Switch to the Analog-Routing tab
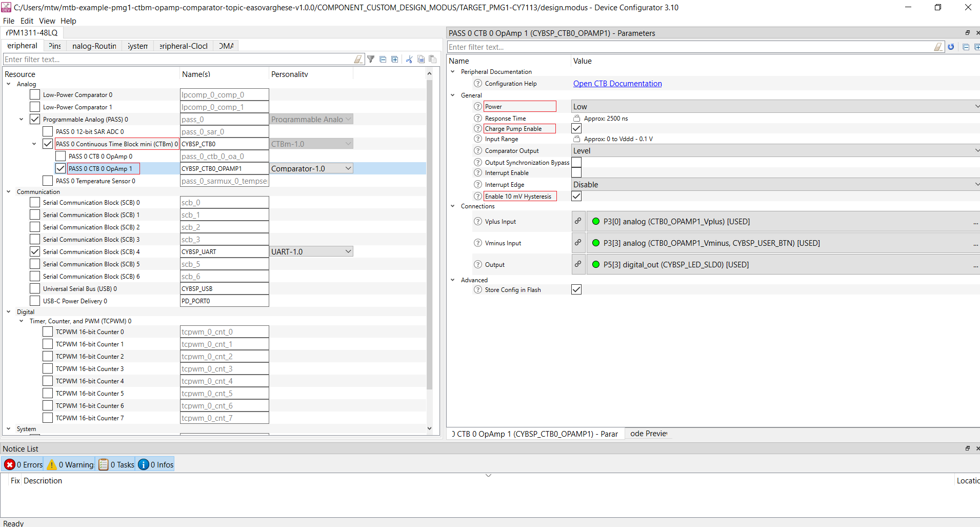Viewport: 980px width, 527px height. click(x=94, y=46)
